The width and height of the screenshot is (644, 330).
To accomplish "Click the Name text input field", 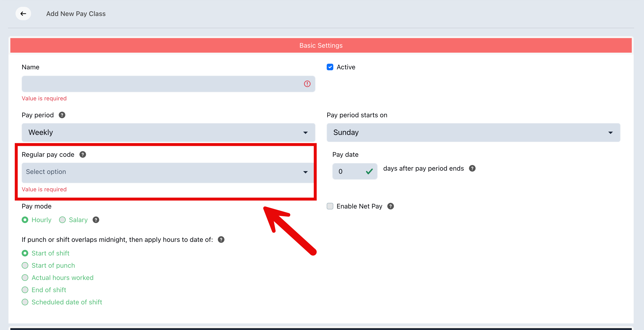I will (x=168, y=84).
